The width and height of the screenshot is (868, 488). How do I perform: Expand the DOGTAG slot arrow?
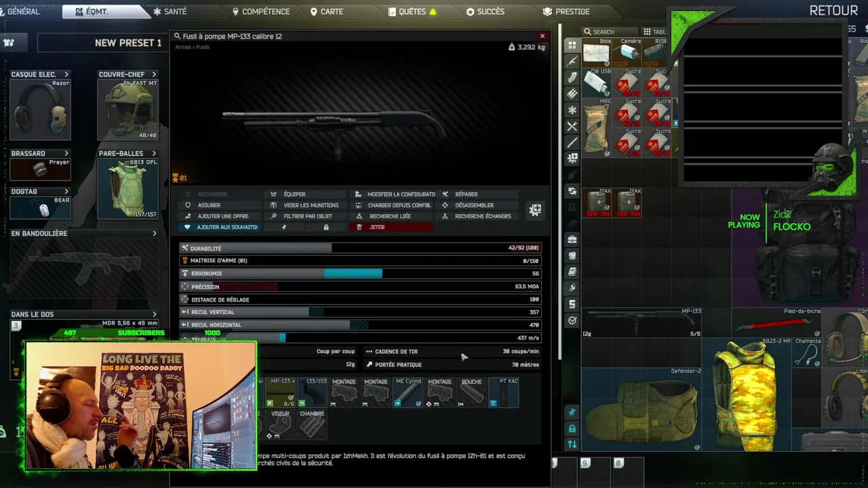66,192
